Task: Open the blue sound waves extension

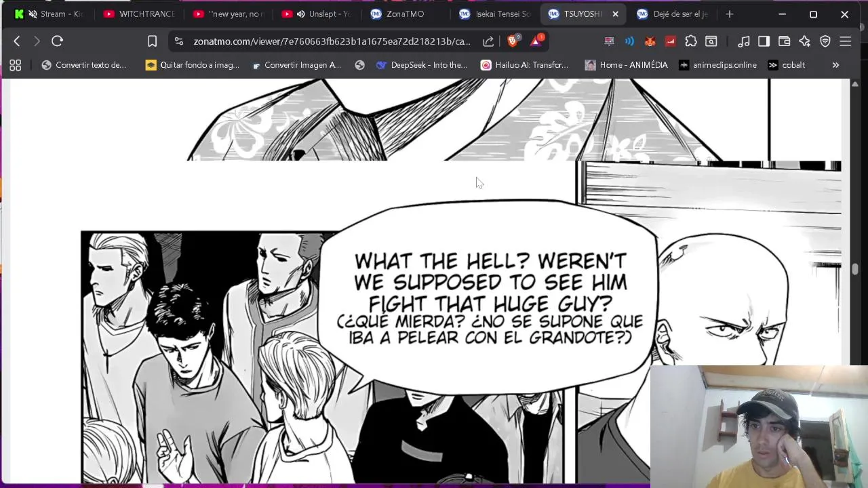Action: tap(629, 41)
